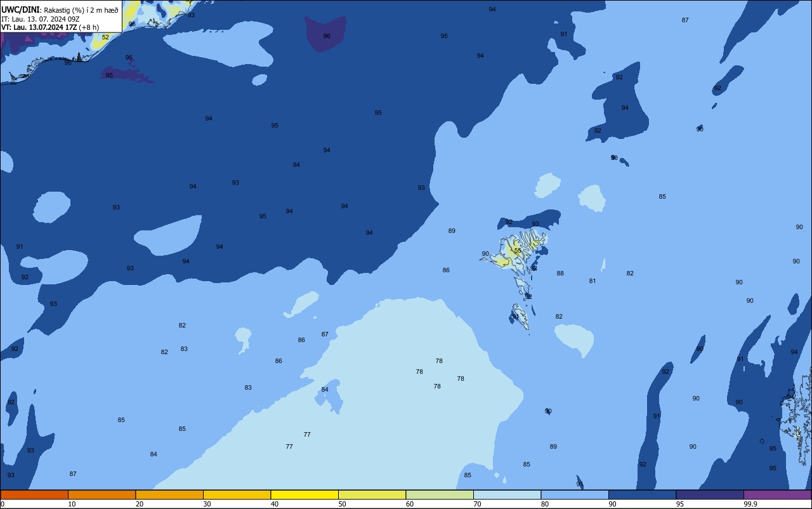Click the legend tick label 60
Viewport: 812px width, 509px height.
(x=410, y=504)
